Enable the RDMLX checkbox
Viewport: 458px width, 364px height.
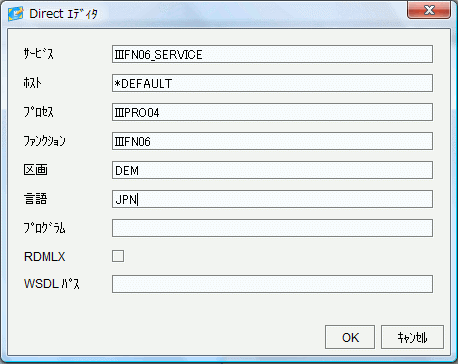(x=118, y=256)
